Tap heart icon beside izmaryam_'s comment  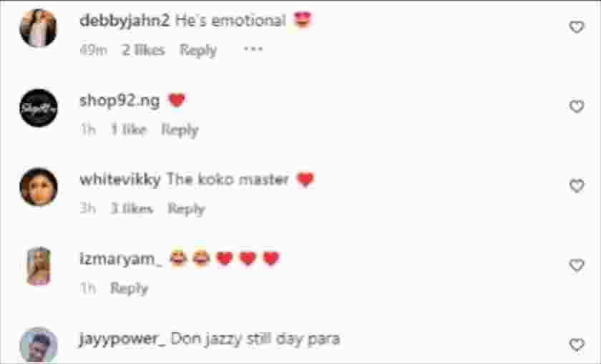(x=577, y=265)
